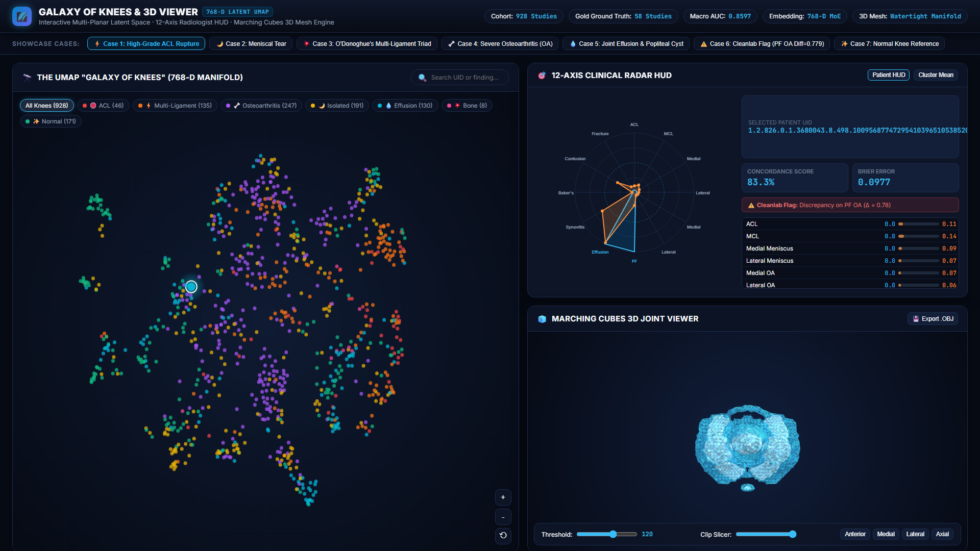Image resolution: width=980 pixels, height=551 pixels.
Task: Select the Anterior view
Action: point(855,534)
